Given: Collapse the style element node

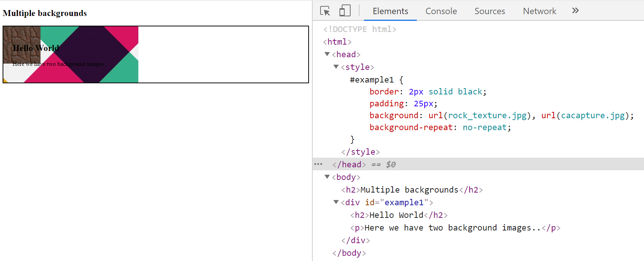Looking at the screenshot, I should [x=336, y=67].
